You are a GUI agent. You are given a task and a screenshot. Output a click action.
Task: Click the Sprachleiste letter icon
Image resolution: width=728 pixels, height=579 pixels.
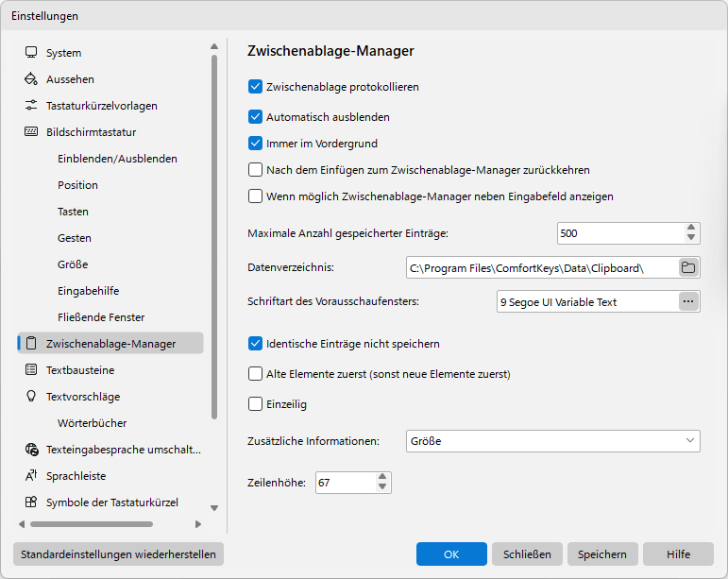[31, 476]
